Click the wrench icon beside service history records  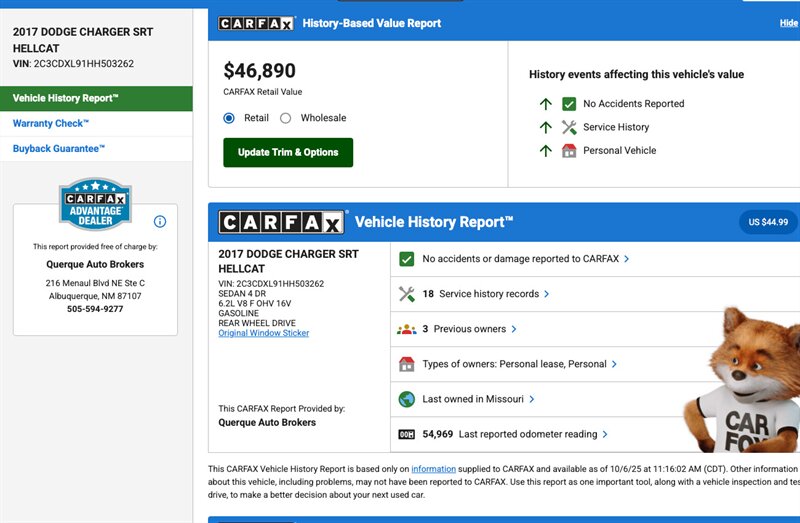click(x=406, y=294)
